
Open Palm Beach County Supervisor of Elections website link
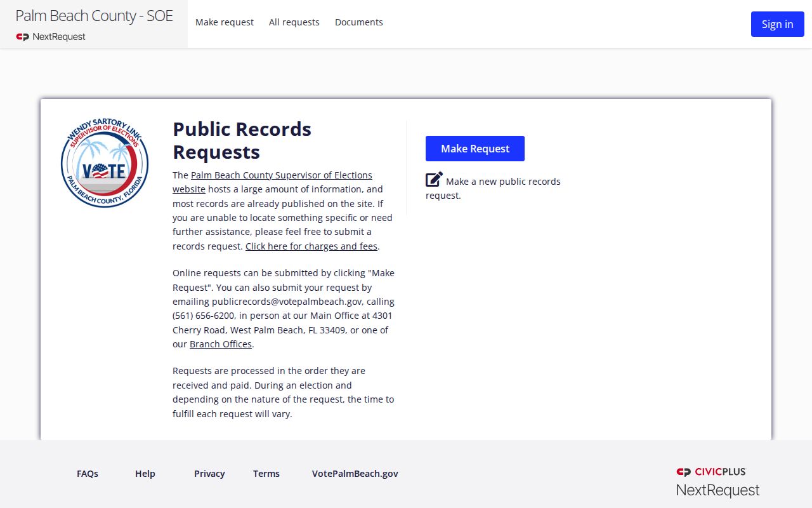pos(273,182)
